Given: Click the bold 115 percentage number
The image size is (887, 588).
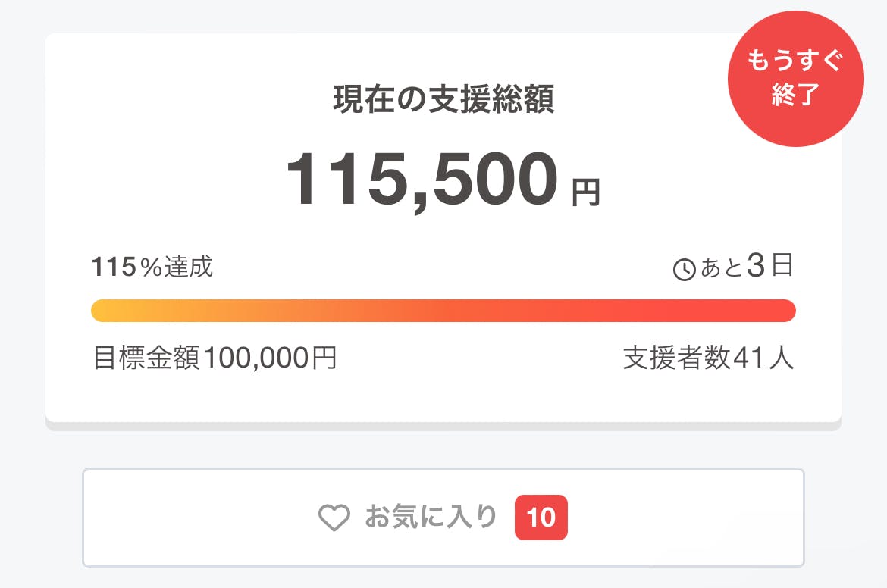Looking at the screenshot, I should [x=114, y=267].
